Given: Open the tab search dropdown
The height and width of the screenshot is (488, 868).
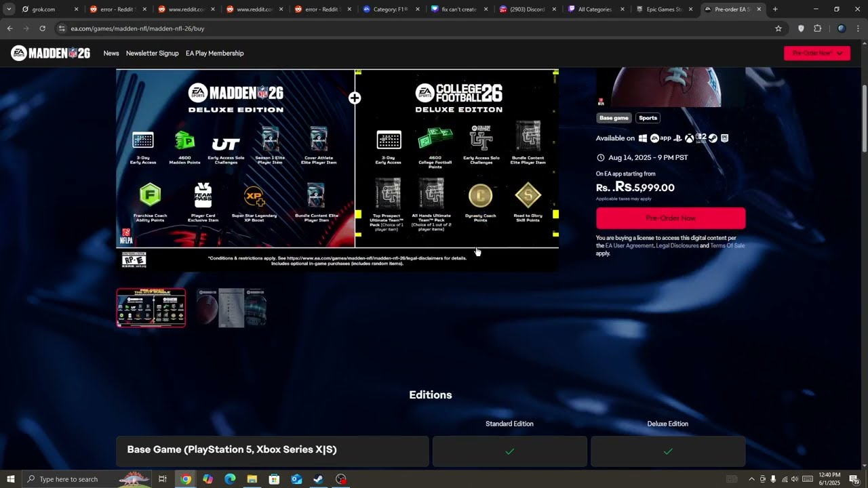Looking at the screenshot, I should pos(9,9).
